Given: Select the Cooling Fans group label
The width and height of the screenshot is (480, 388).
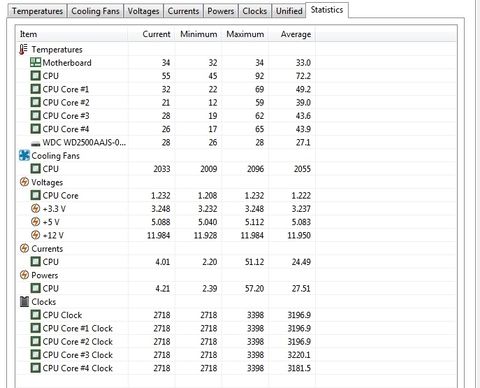Looking at the screenshot, I should coord(55,156).
